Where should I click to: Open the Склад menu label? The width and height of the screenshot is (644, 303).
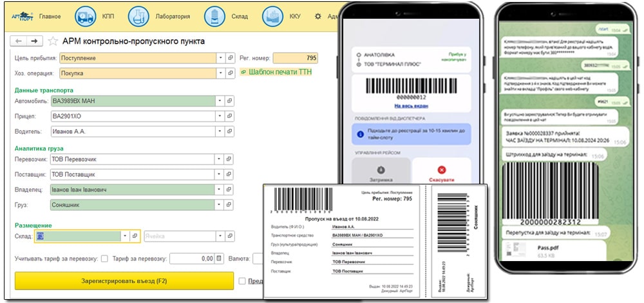point(240,17)
